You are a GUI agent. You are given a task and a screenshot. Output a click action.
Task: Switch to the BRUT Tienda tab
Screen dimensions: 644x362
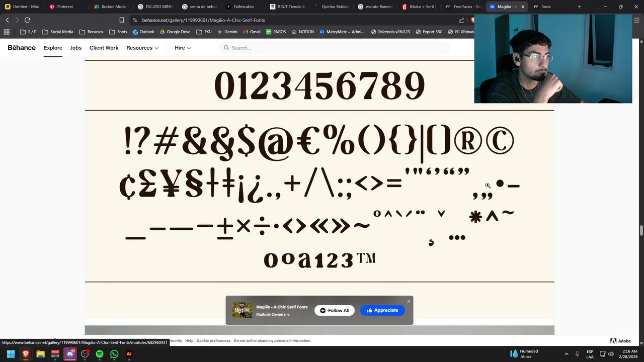[x=287, y=7]
